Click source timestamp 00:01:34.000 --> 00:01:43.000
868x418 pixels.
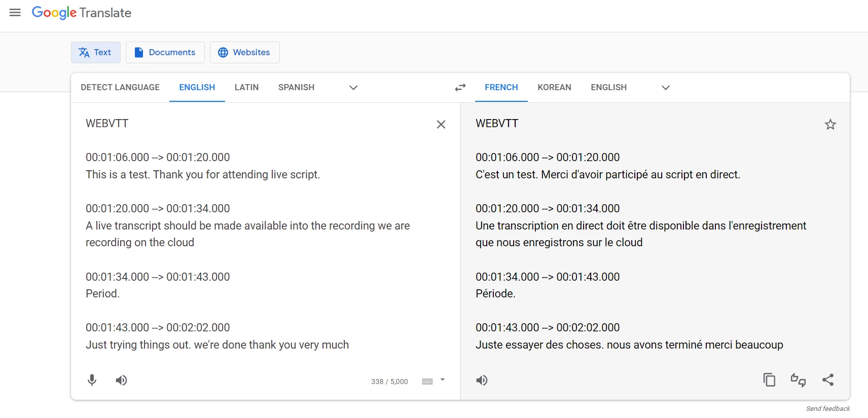point(158,277)
